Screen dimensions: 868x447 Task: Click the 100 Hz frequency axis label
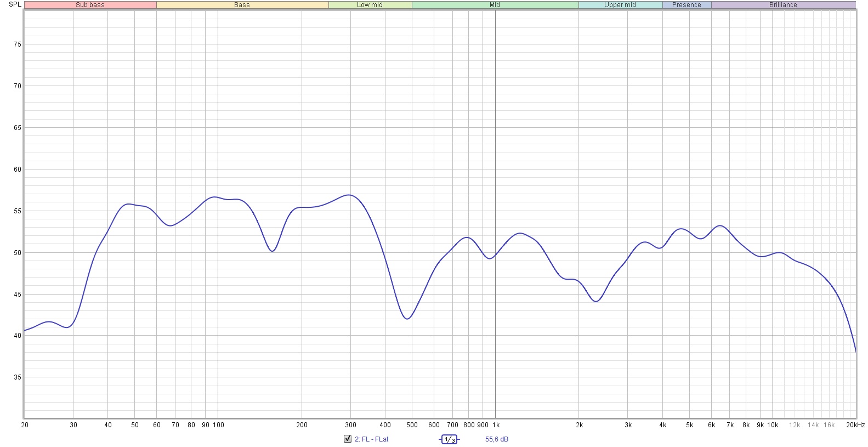(218, 425)
